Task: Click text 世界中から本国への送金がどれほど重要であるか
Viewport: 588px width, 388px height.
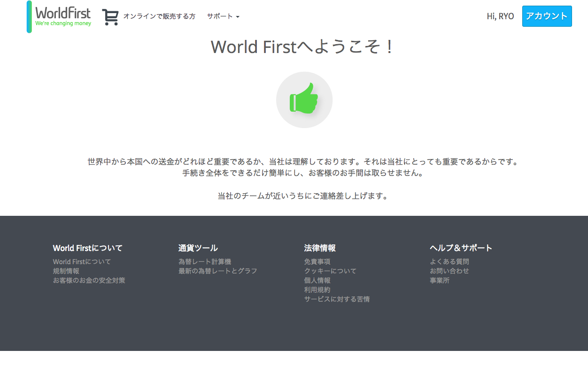Action: click(x=174, y=162)
